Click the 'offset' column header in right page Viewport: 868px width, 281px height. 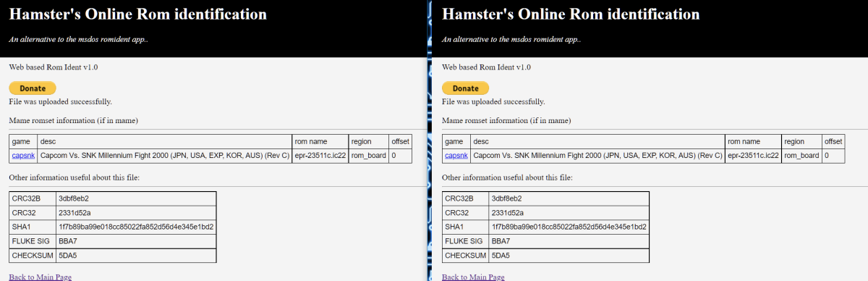point(834,141)
